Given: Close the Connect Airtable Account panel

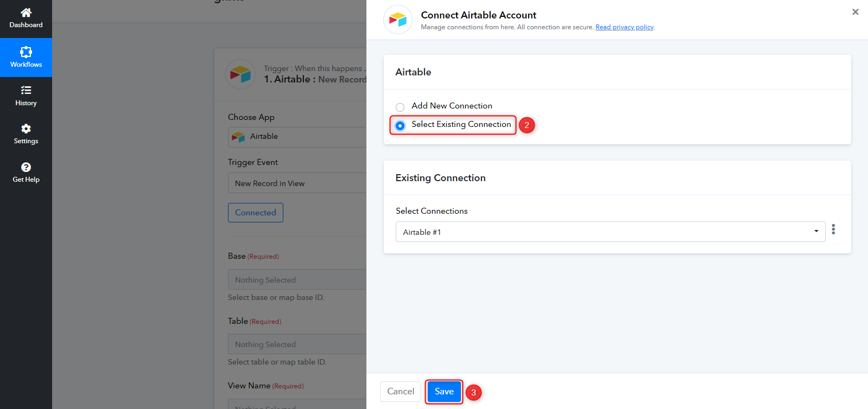Looking at the screenshot, I should point(856,12).
